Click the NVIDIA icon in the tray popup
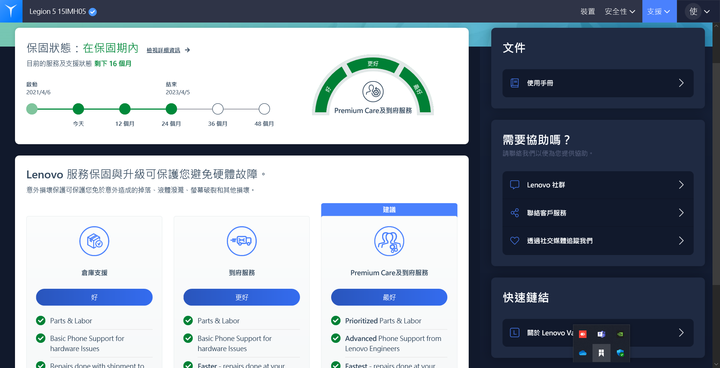The width and height of the screenshot is (720, 368). point(620,334)
